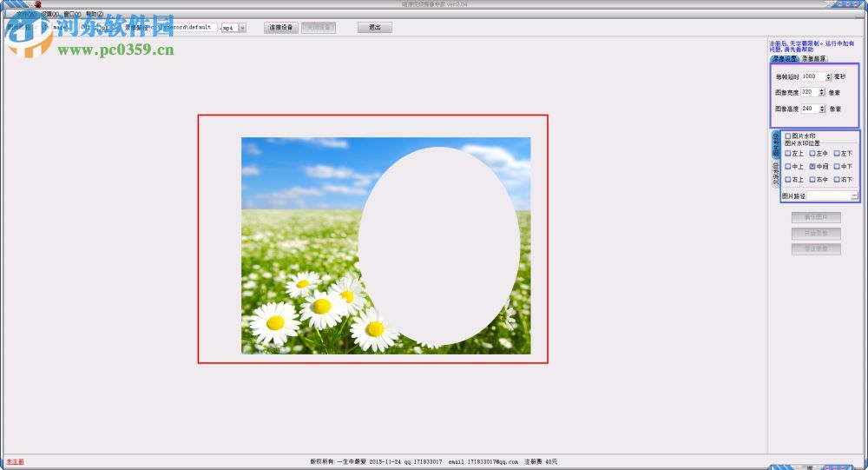Click the record path field showing record\default
The height and width of the screenshot is (470, 868).
tap(186, 27)
